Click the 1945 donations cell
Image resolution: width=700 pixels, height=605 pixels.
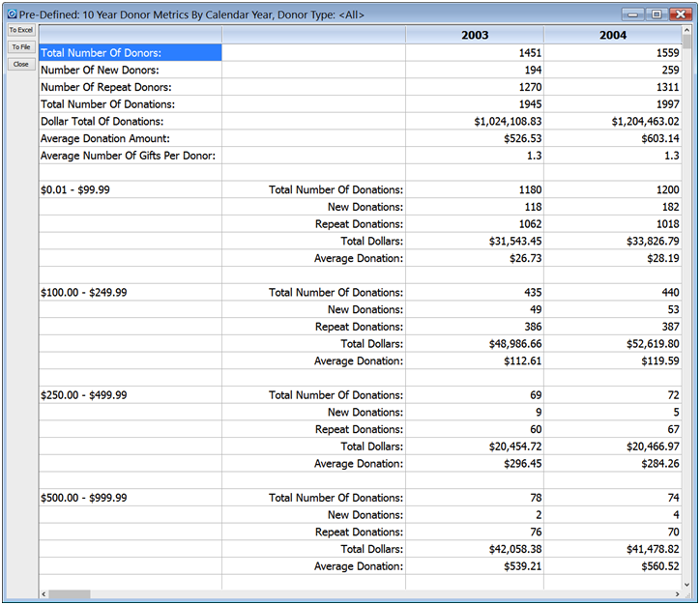pos(475,104)
